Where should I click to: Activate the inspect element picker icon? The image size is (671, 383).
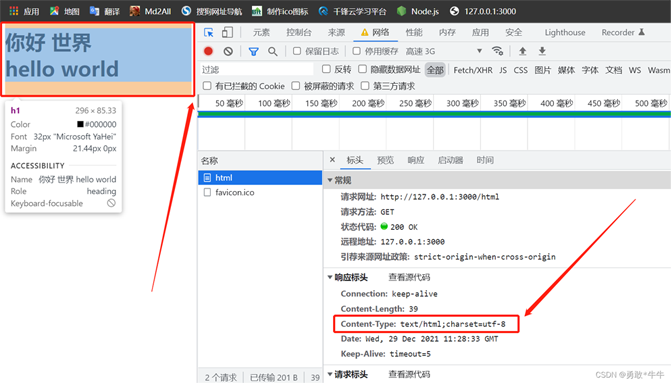(x=209, y=33)
